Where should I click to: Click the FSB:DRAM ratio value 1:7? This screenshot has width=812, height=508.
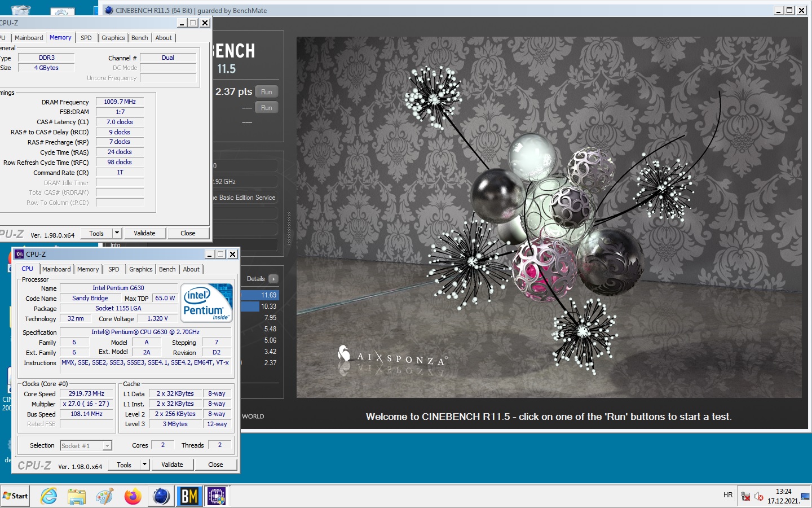click(120, 112)
